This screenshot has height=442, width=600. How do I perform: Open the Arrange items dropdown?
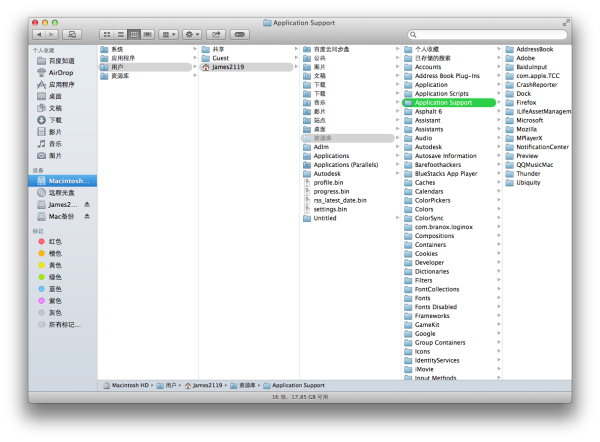[x=167, y=34]
